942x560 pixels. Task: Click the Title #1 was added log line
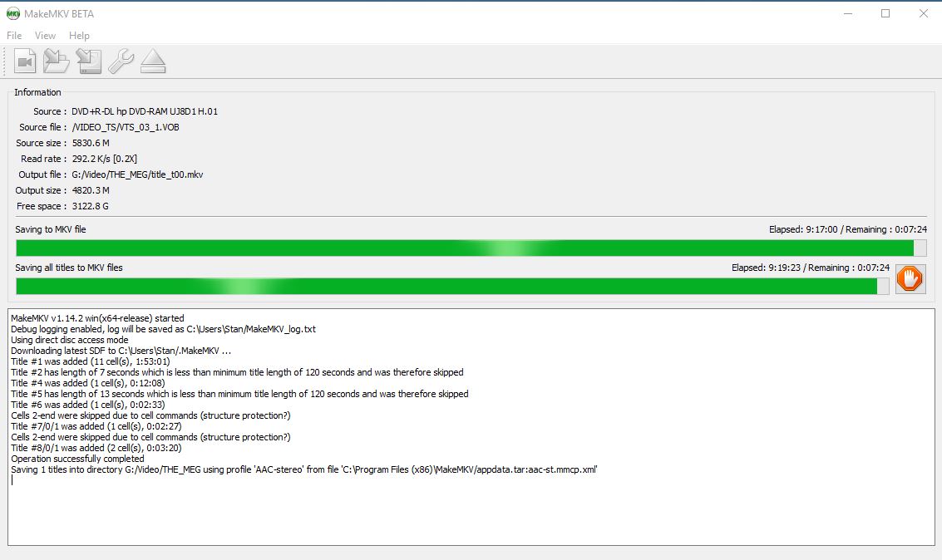90,361
